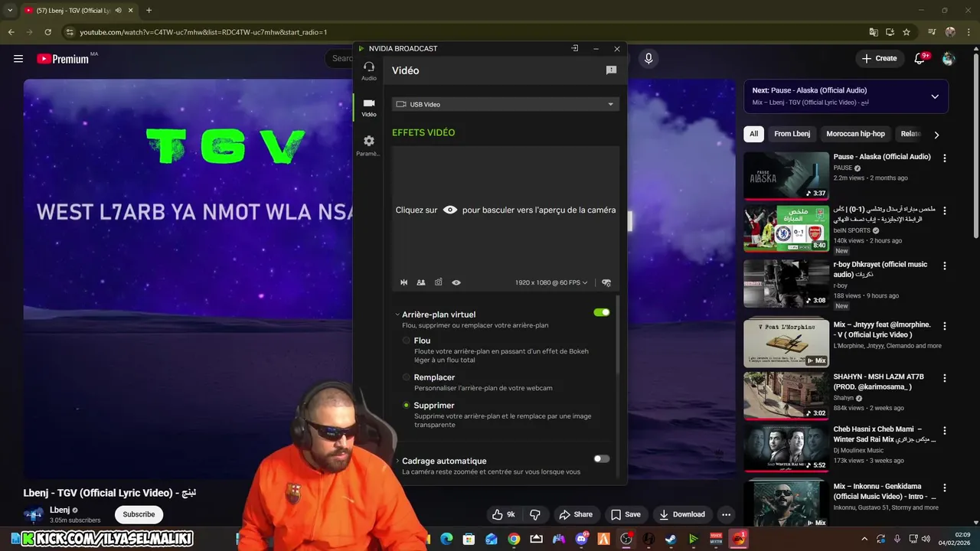The width and height of the screenshot is (980, 551).
Task: Click the YouTube voice search microphone
Action: pos(648,58)
